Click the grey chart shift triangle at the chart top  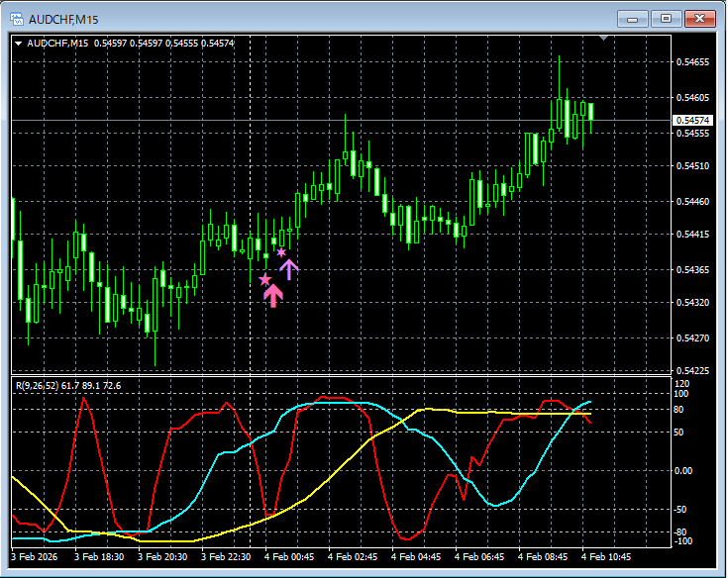click(603, 38)
